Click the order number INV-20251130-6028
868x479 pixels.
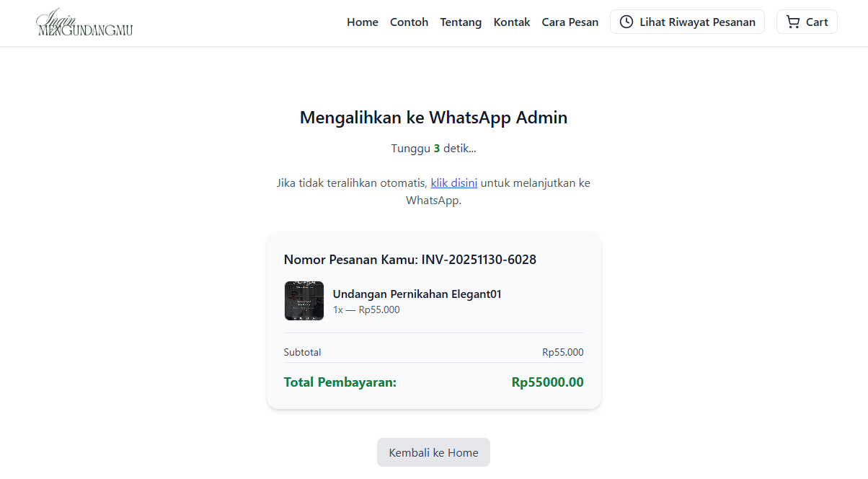pyautogui.click(x=479, y=260)
